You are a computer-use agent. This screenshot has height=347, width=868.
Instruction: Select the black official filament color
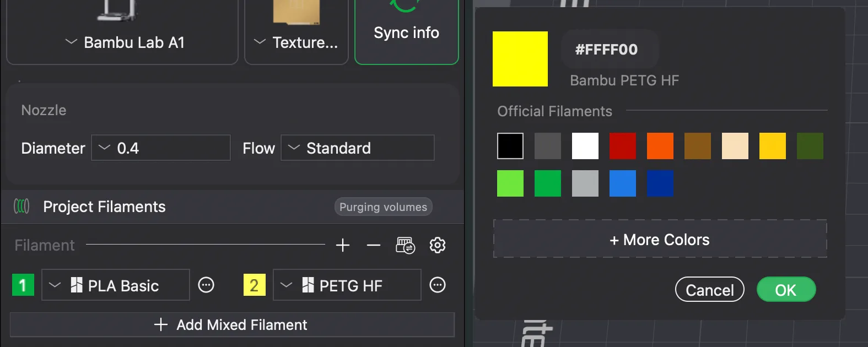click(510, 146)
